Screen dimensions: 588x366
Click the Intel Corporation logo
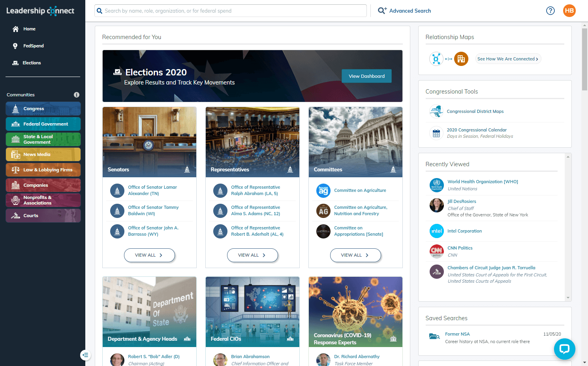[x=437, y=231]
